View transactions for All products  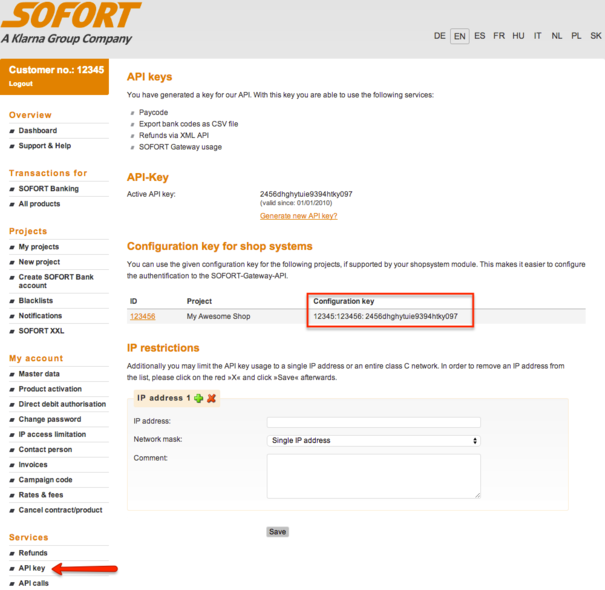coord(39,203)
